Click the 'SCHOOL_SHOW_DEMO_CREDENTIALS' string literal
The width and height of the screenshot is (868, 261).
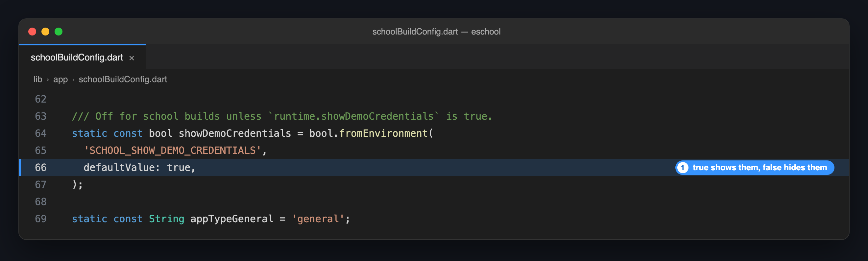tap(172, 151)
